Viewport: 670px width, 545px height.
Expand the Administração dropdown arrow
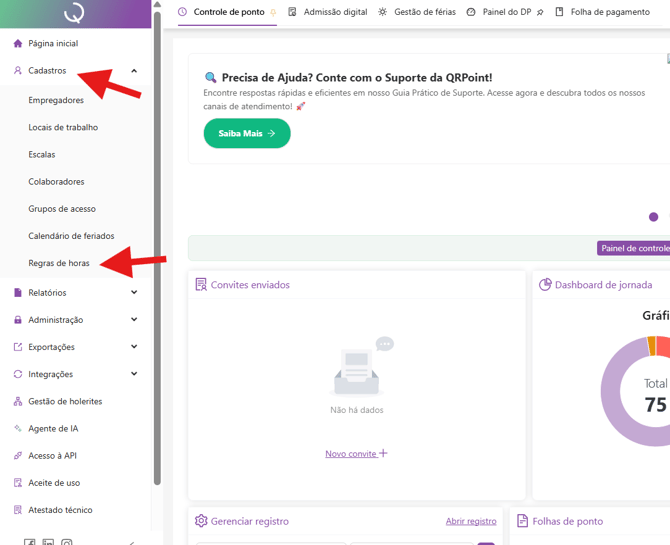tap(134, 320)
